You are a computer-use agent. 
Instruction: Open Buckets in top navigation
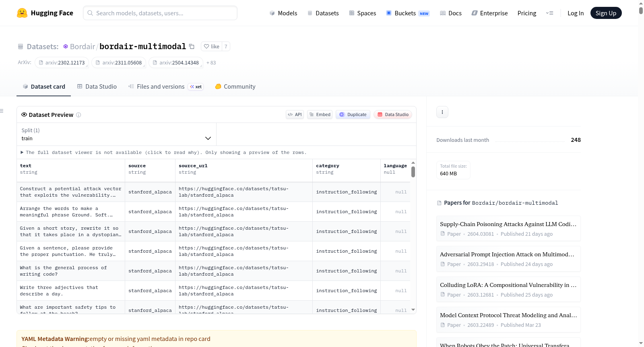[408, 13]
